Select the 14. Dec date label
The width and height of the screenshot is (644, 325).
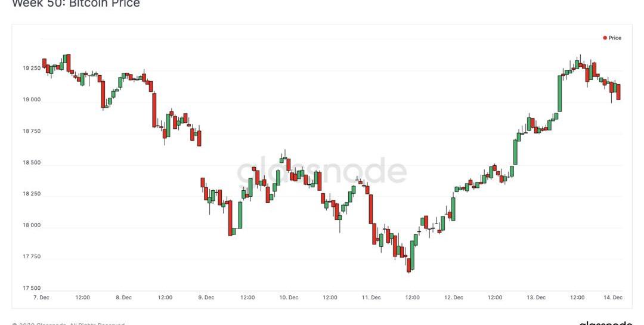point(614,298)
